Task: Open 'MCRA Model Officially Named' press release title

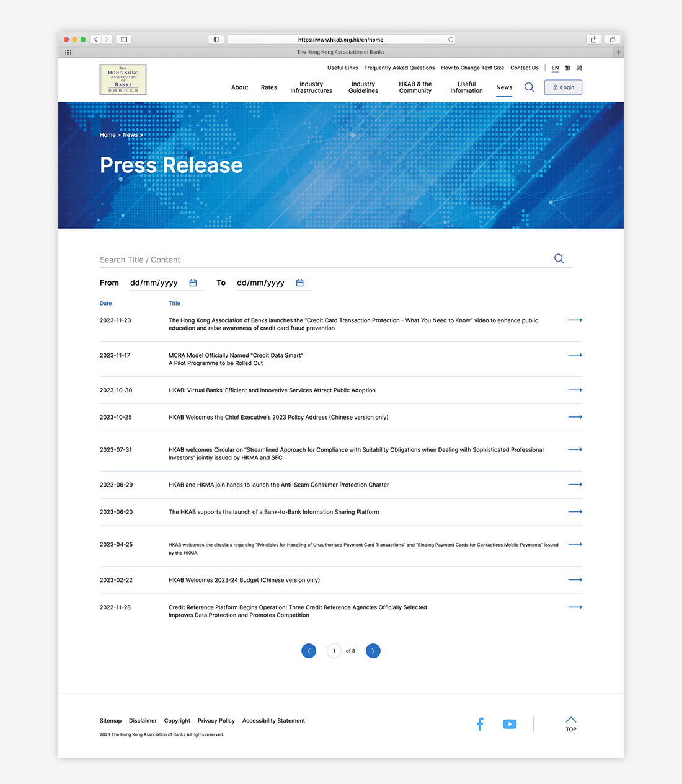Action: click(236, 359)
